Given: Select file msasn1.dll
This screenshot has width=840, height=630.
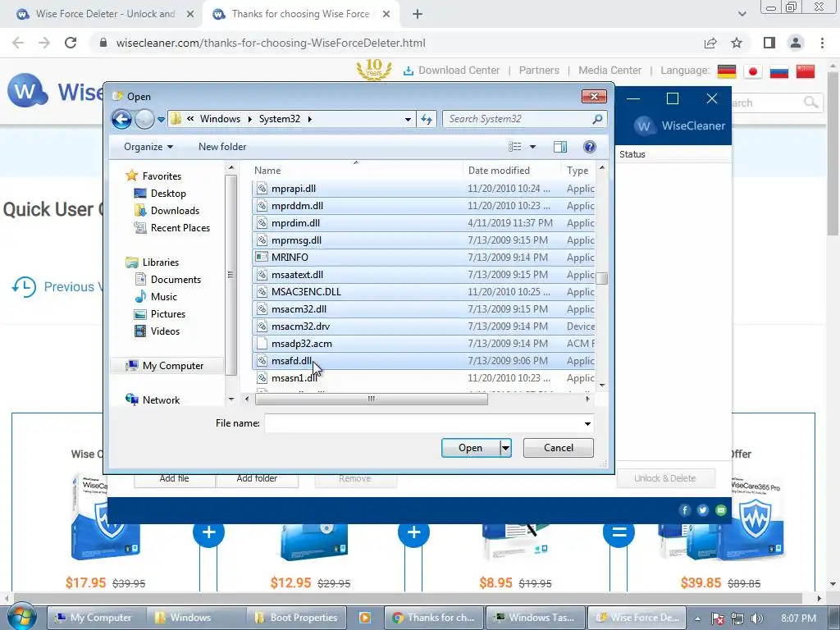Looking at the screenshot, I should 423,378.
